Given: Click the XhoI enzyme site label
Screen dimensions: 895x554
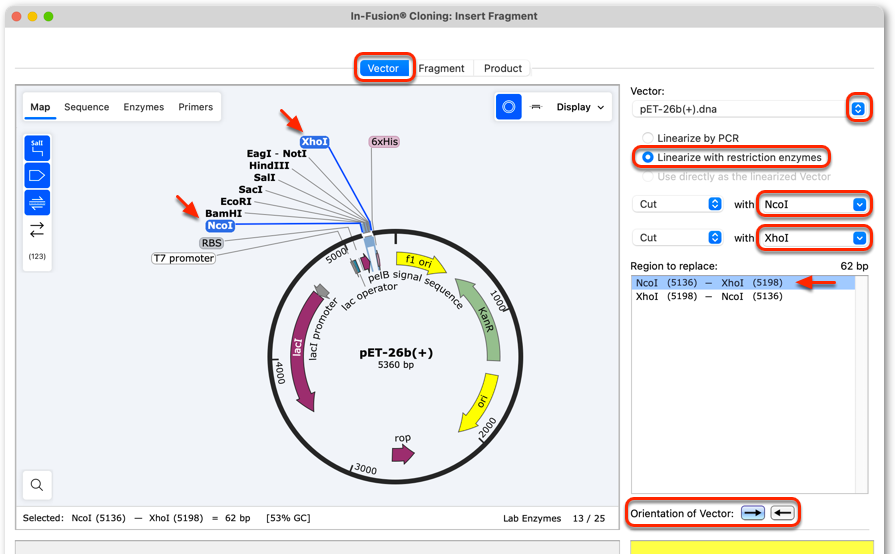Looking at the screenshot, I should click(x=315, y=141).
